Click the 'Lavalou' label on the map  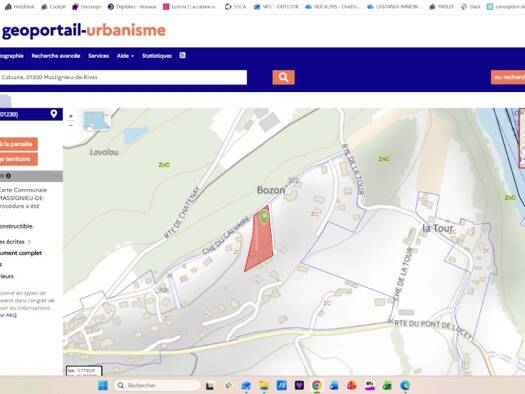point(104,152)
